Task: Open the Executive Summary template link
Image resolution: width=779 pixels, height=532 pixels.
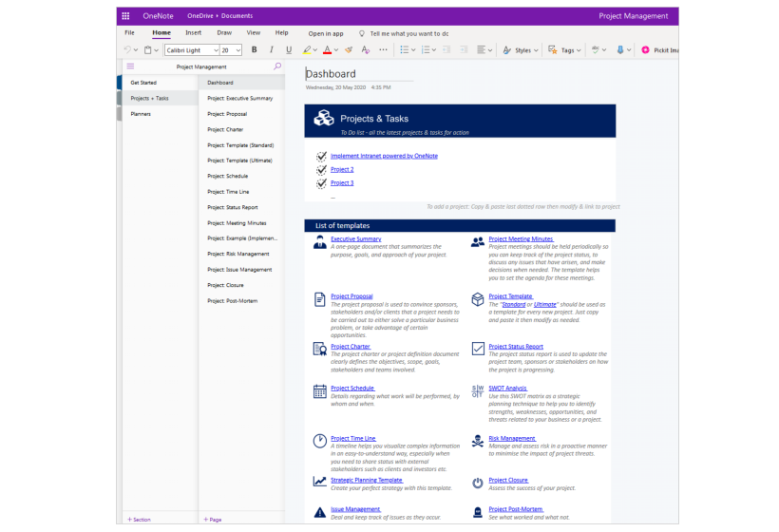Action: point(356,239)
